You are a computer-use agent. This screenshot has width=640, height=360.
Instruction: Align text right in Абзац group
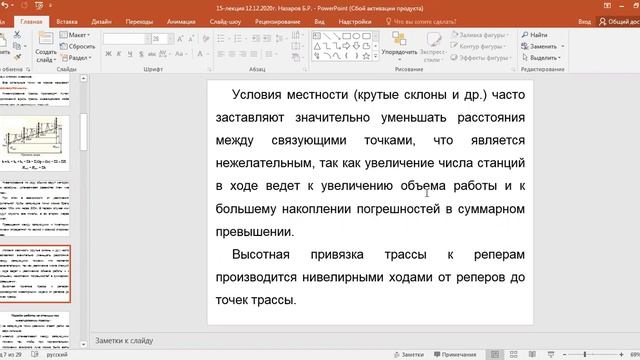pos(243,54)
